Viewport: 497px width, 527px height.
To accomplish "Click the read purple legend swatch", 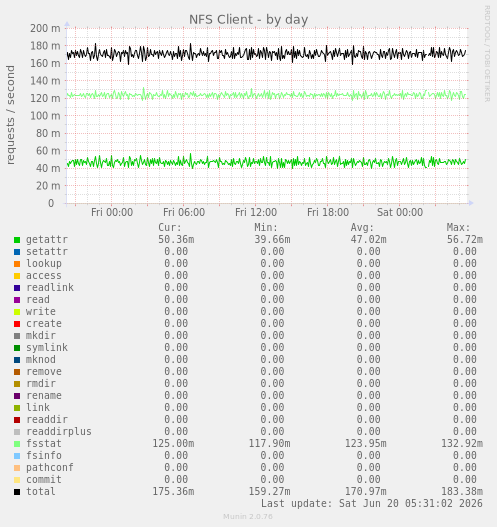I will pyautogui.click(x=17, y=300).
